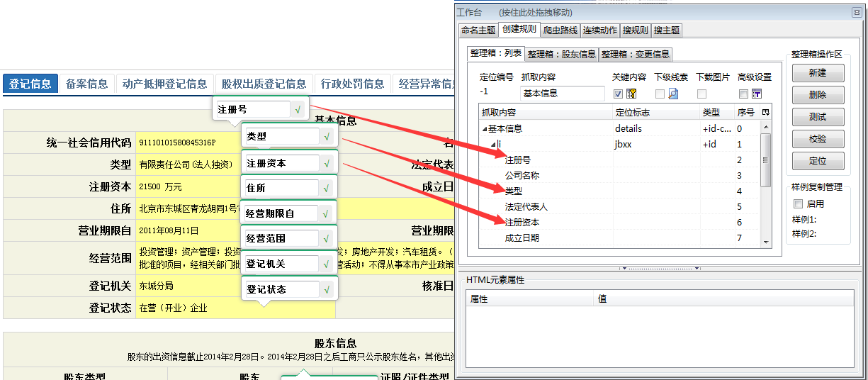
Task: Open the 整理箱:股东信息 tab
Action: pos(562,54)
